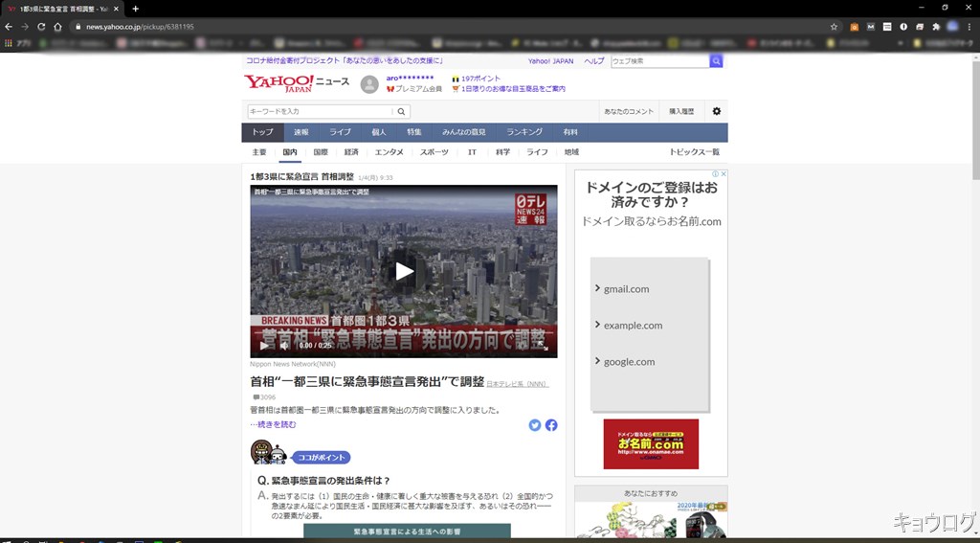
Task: Select the 科学 category
Action: pos(503,152)
